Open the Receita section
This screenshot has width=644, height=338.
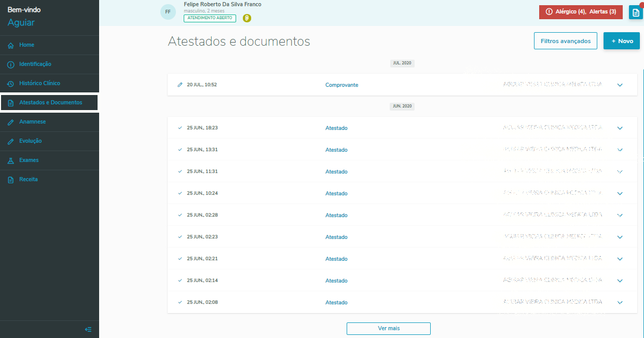pyautogui.click(x=29, y=179)
